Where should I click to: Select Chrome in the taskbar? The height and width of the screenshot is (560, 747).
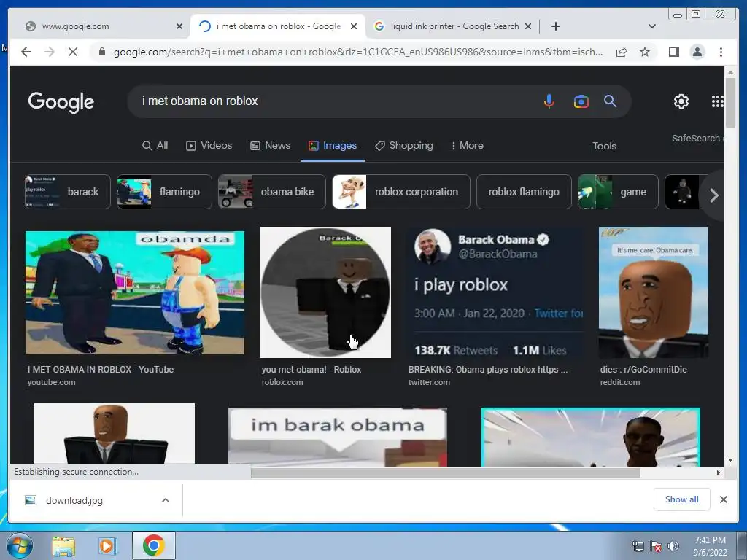(153, 545)
